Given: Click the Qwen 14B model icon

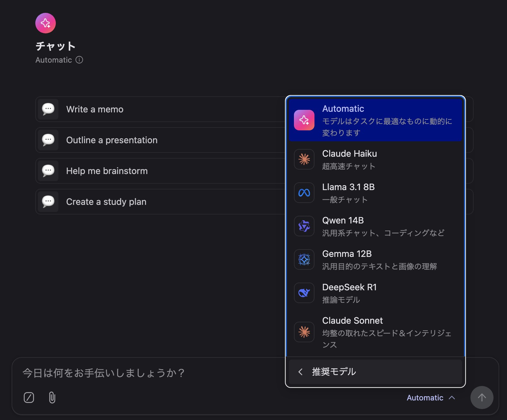Looking at the screenshot, I should tap(304, 226).
